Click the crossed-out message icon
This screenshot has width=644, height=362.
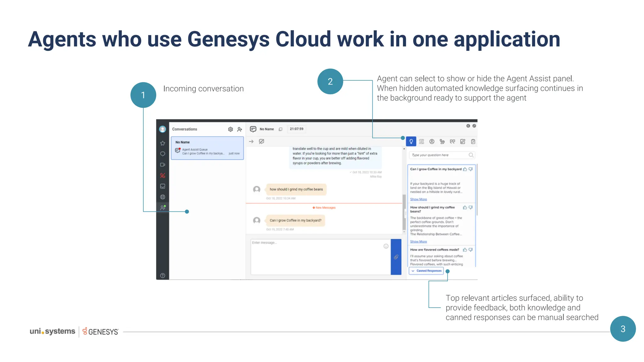pyautogui.click(x=261, y=142)
